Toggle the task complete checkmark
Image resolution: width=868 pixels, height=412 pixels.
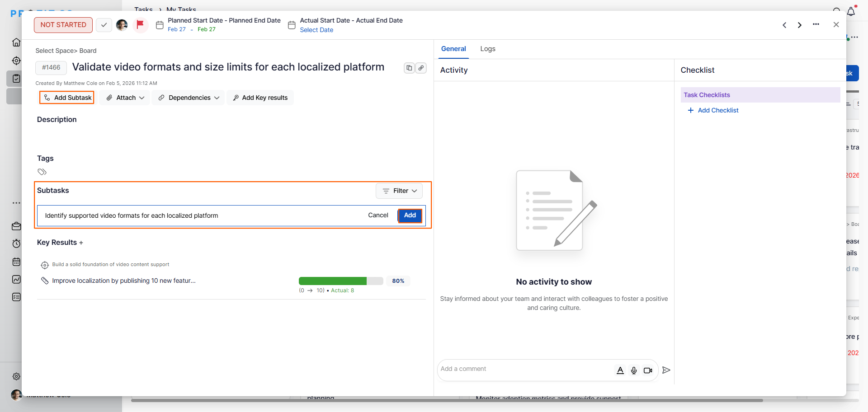point(104,25)
